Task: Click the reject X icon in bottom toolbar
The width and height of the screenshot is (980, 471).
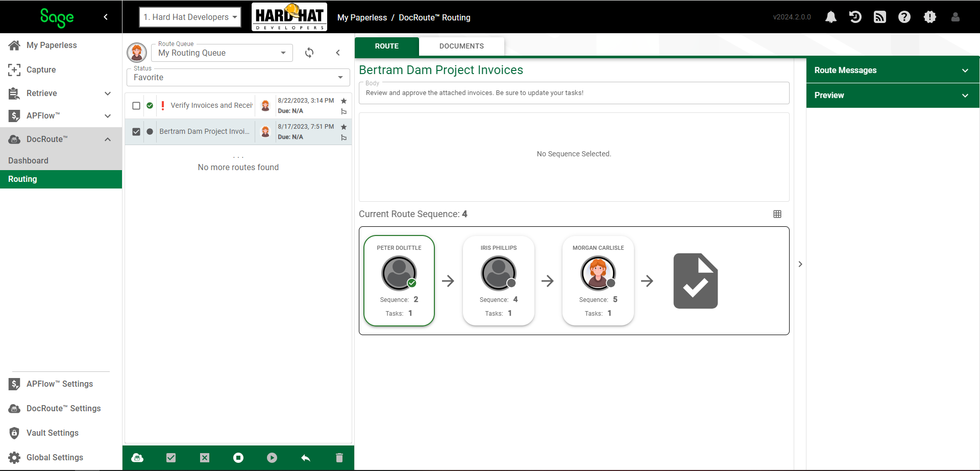Action: coord(205,458)
